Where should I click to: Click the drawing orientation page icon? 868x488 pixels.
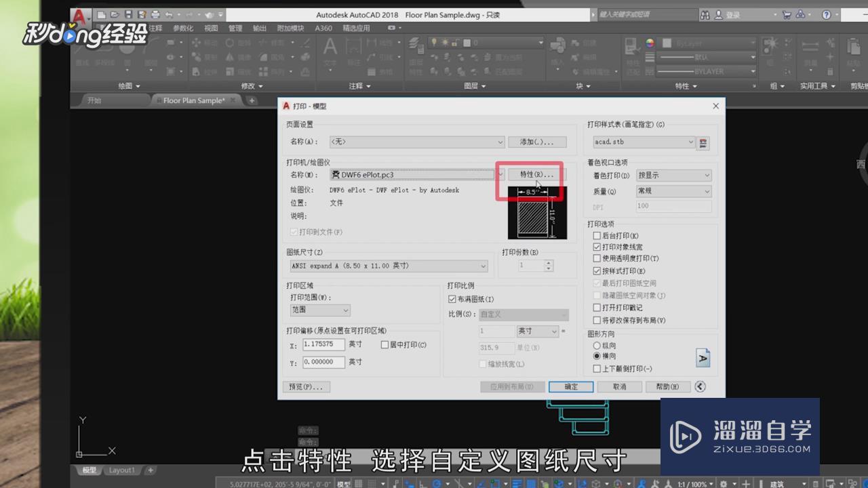tap(703, 357)
